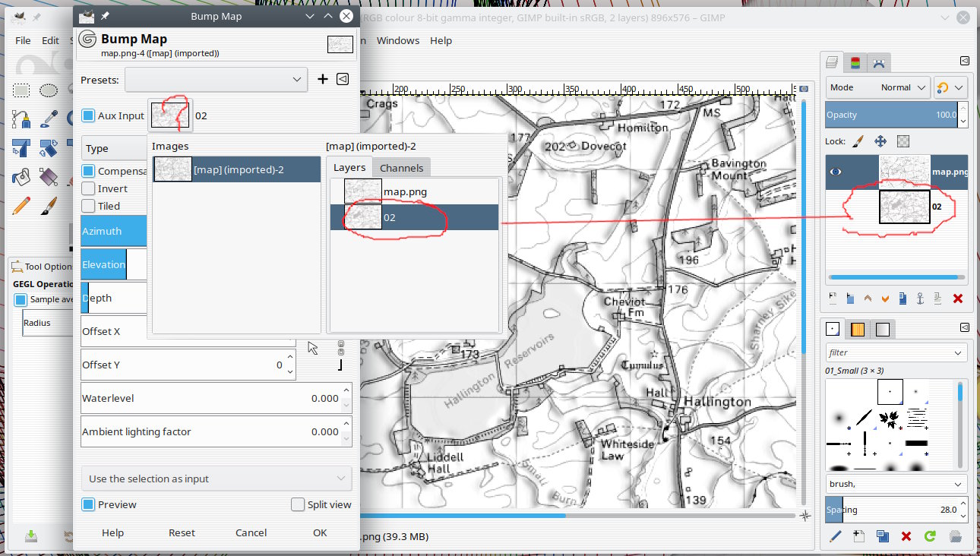Switch to the Channels tab in popup
Viewport: 980px width, 556px height.
pos(401,168)
